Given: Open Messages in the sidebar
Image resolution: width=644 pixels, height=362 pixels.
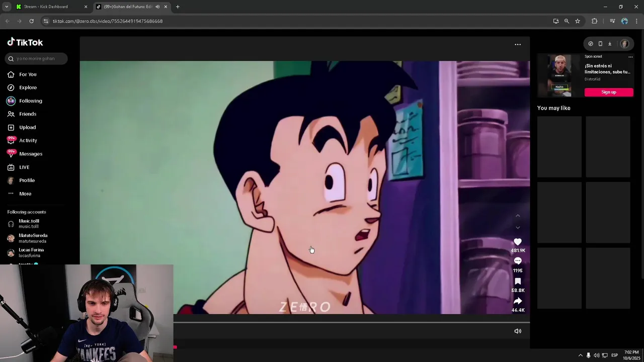Looking at the screenshot, I should (30, 154).
